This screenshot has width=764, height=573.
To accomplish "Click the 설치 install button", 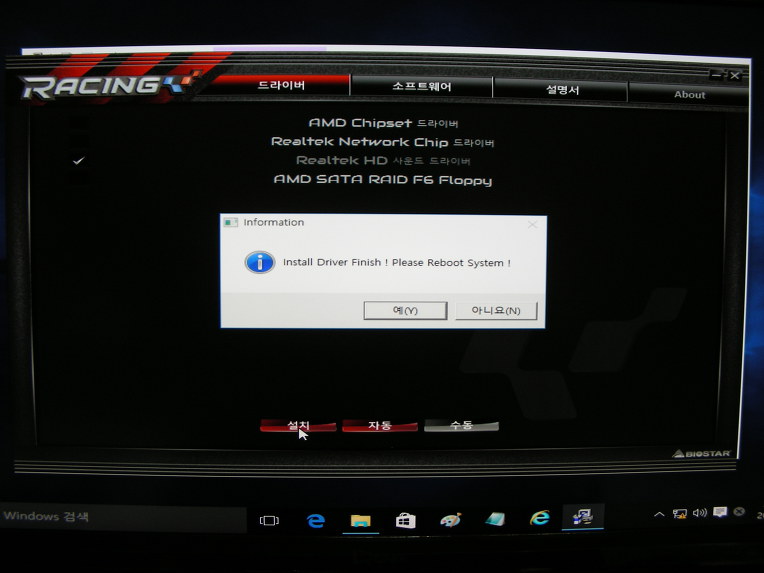I will 298,425.
